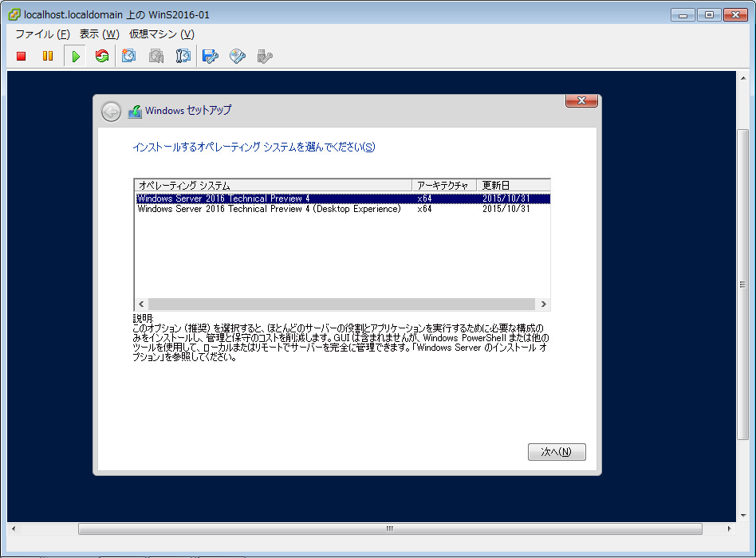The height and width of the screenshot is (558, 756).
Task: Click the OS list's right scroll arrow
Action: click(544, 304)
